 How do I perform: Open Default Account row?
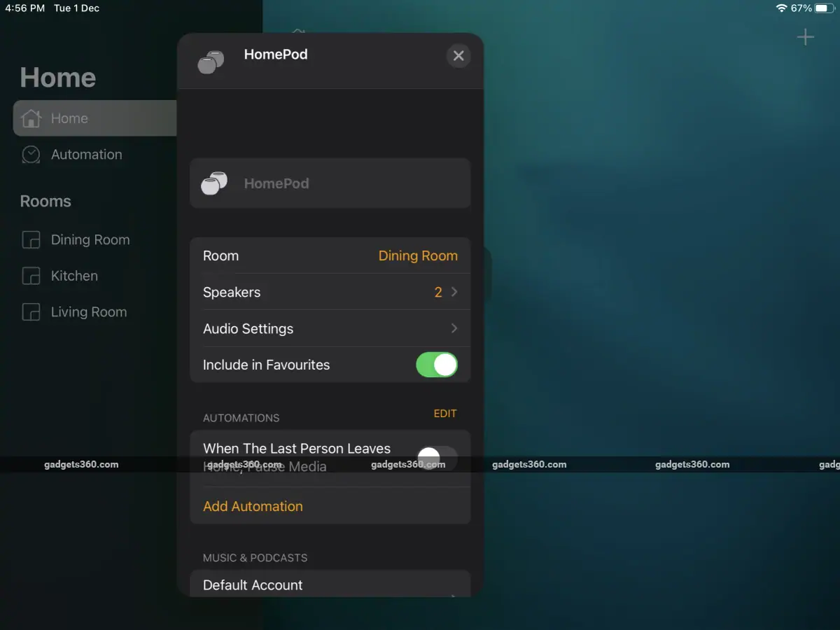(330, 585)
